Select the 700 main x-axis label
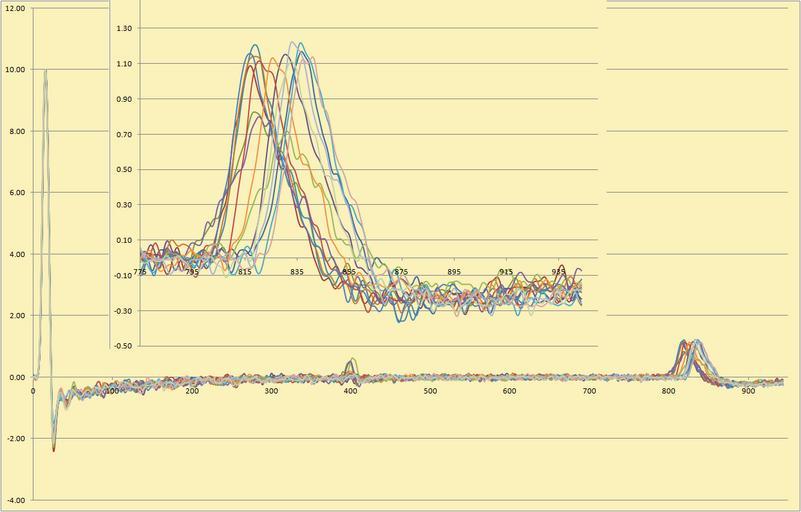Image resolution: width=801 pixels, height=512 pixels. (x=589, y=390)
